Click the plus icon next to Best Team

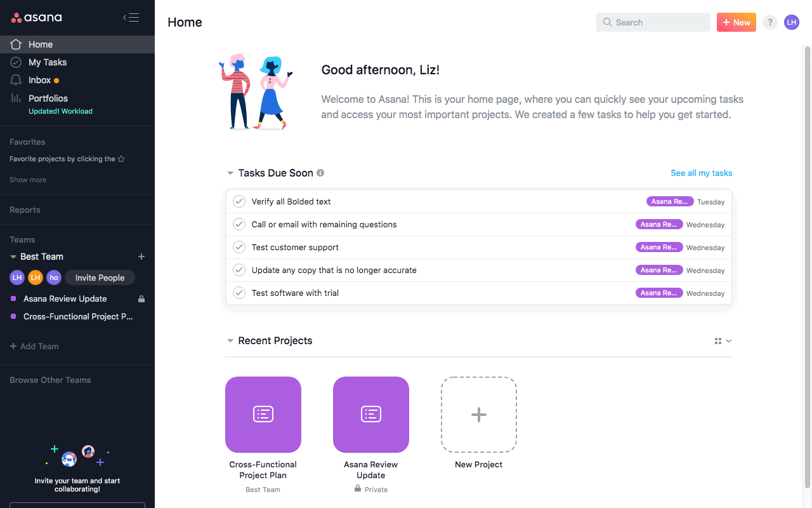pyautogui.click(x=141, y=257)
